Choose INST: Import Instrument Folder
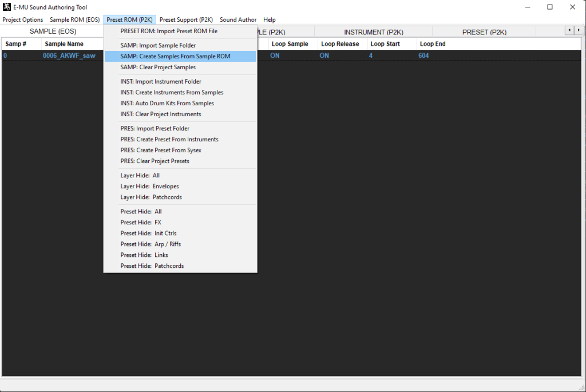Screen dimensions: 586x392 (180, 81)
